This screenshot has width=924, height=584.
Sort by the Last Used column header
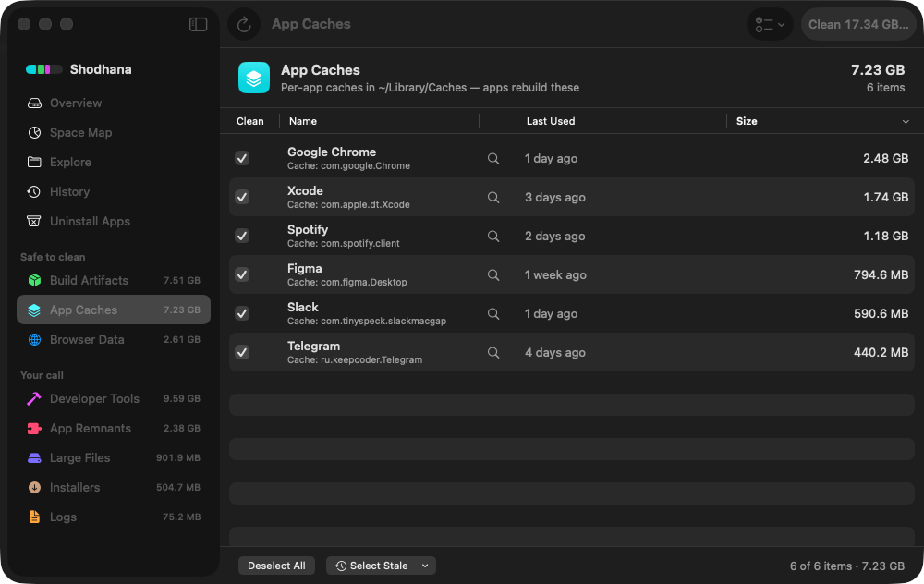(551, 121)
